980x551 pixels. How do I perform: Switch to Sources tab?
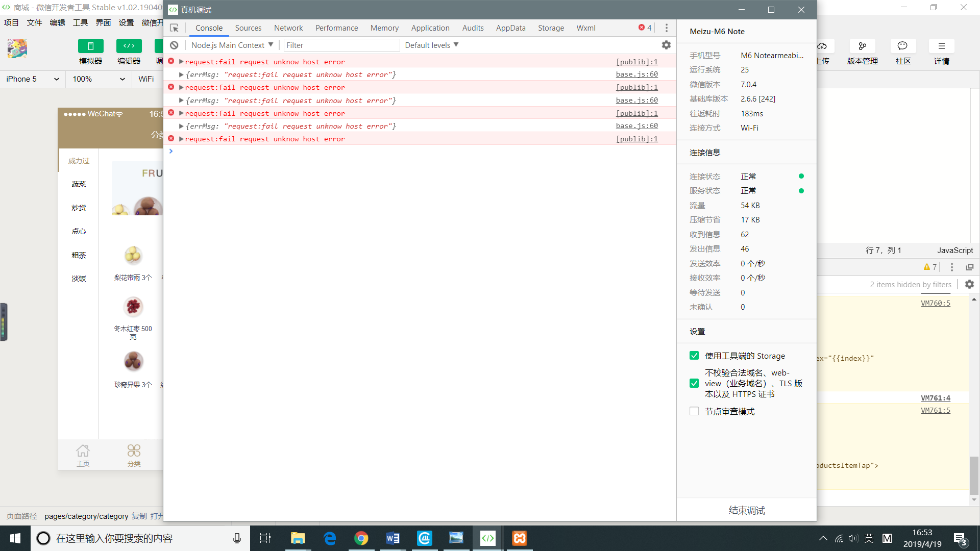coord(248,28)
